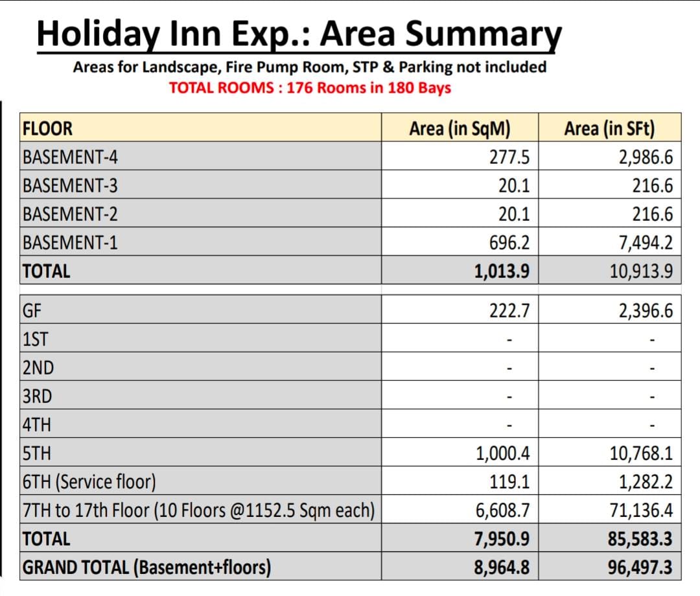700x596 pixels.
Task: Click the 'Holiday Inn Exp.: Area Summary' title
Action: [299, 35]
